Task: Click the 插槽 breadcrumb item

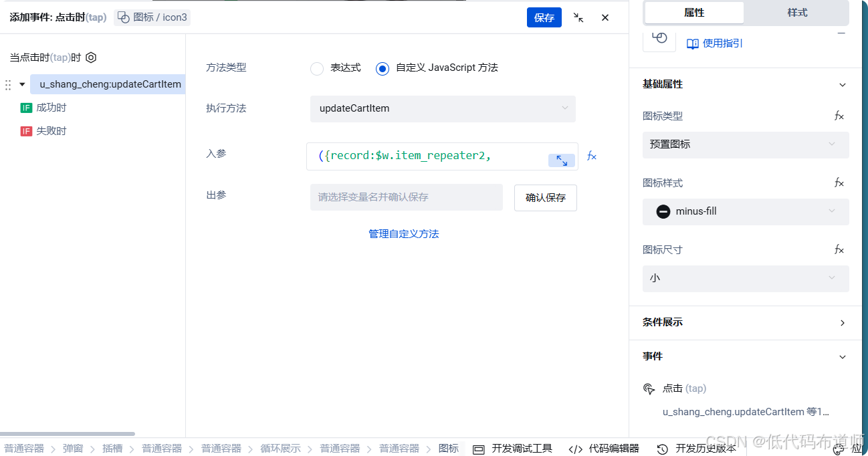Action: click(112, 449)
